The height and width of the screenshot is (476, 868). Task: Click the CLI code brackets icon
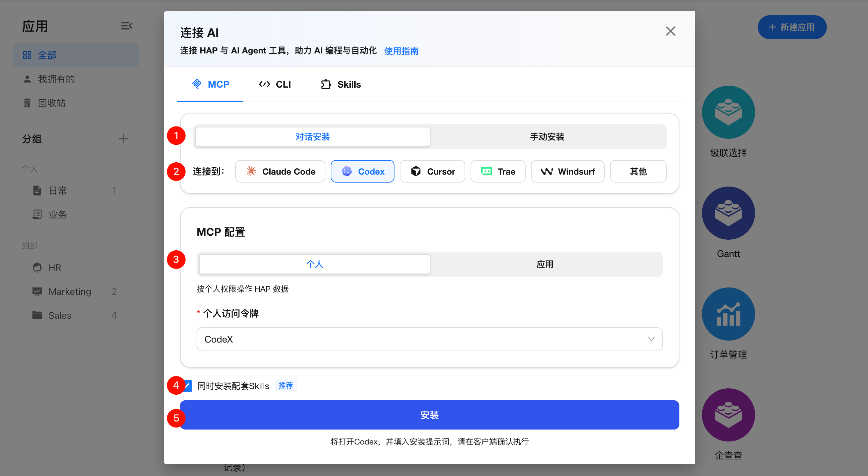click(265, 84)
